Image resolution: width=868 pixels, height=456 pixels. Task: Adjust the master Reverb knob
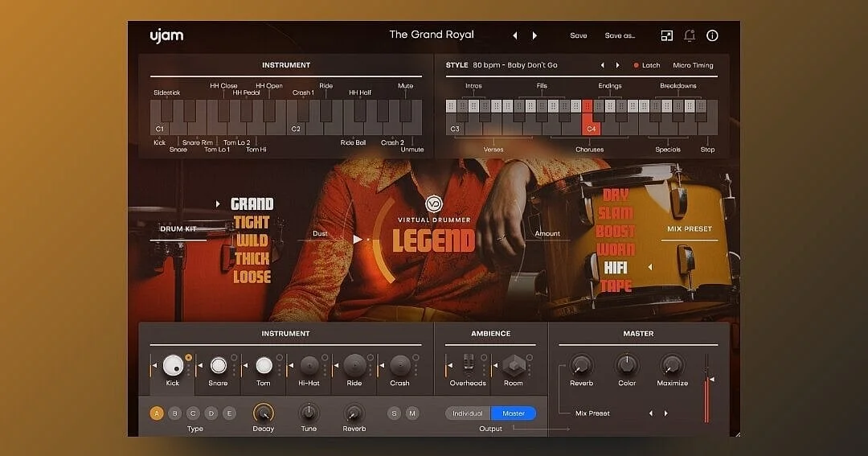pyautogui.click(x=581, y=365)
